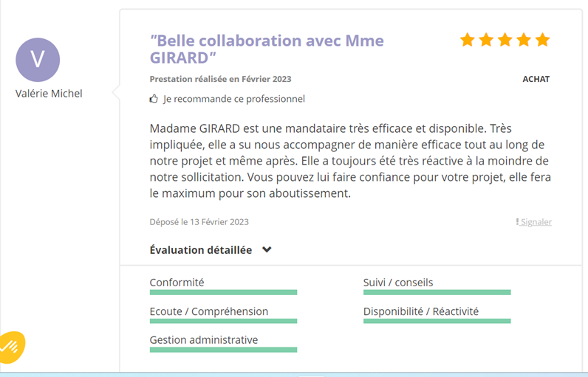This screenshot has width=588, height=377.
Task: Toggle the Évaluation détaillée heading
Action: coord(201,249)
